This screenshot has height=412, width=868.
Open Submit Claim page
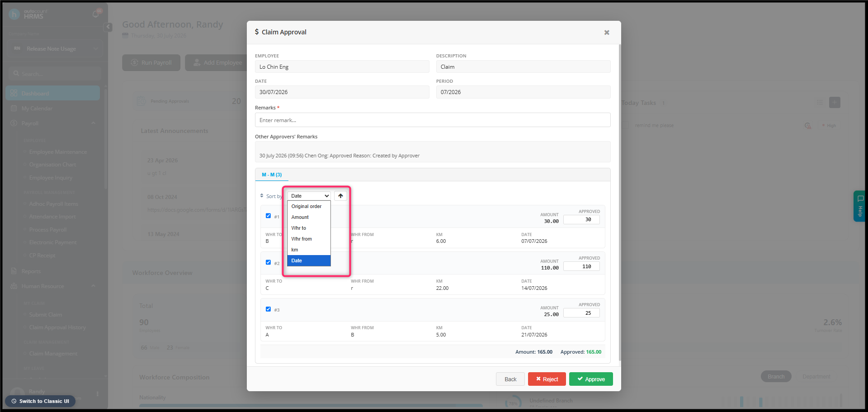(46, 315)
